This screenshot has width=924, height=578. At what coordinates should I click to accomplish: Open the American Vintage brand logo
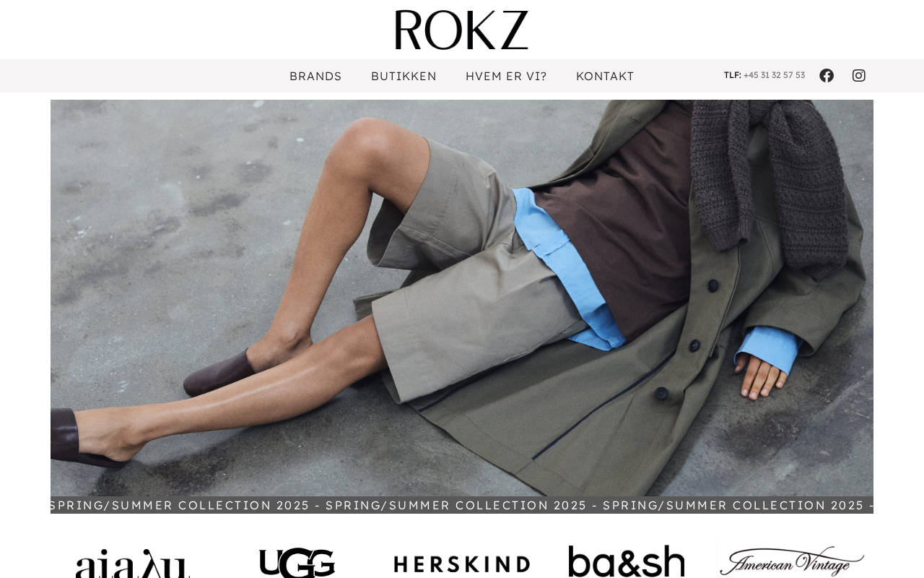click(791, 560)
